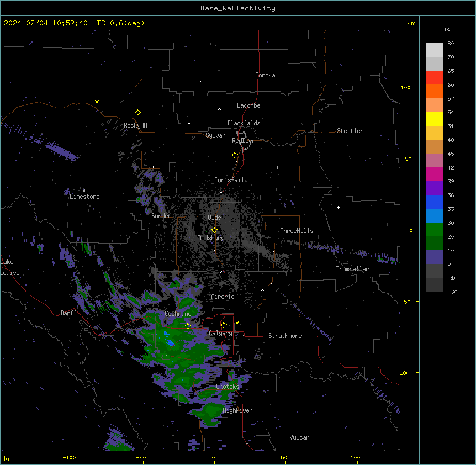Pick the bright yellow 51-54 dBZ swatch
Viewport: 476px width, 465px height.
(434, 119)
